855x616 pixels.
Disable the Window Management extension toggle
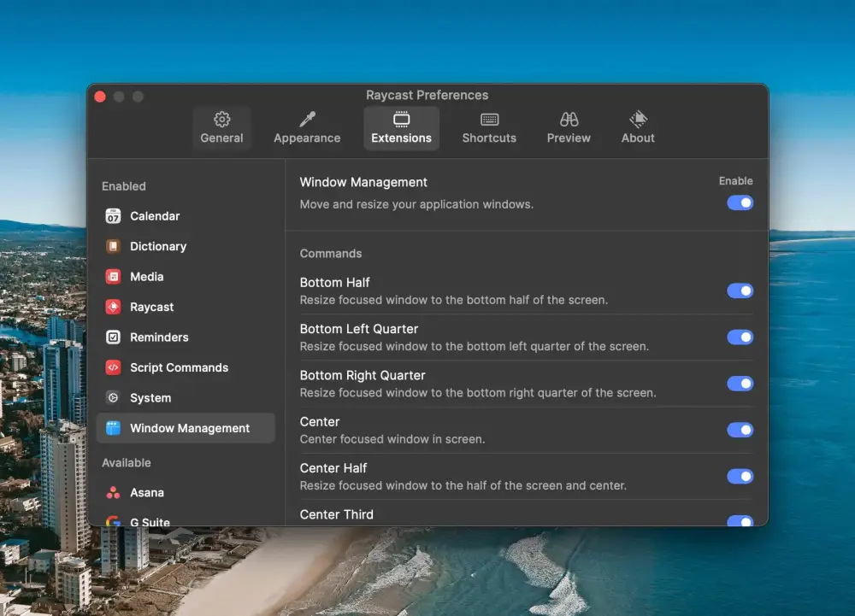(740, 203)
